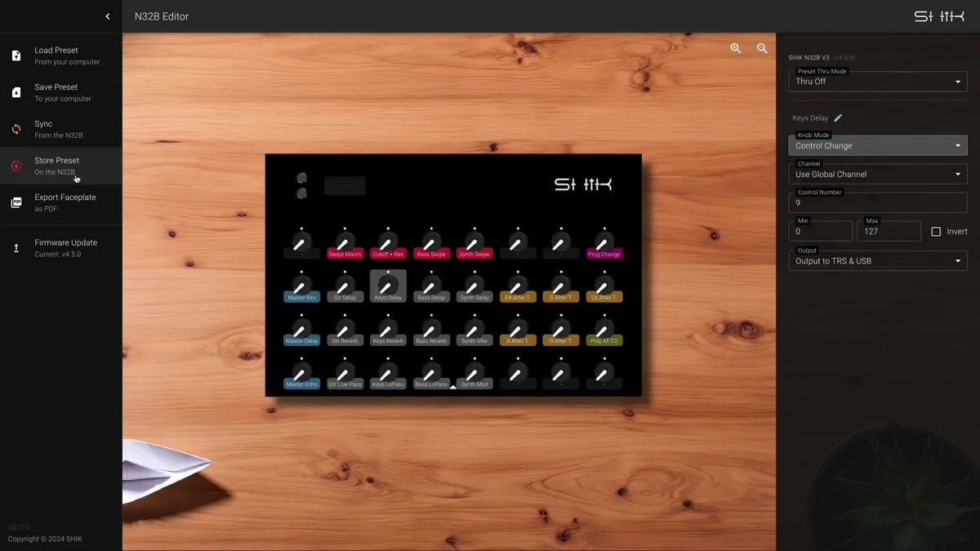
Task: Select the Master Rev knob
Action: coord(301,287)
